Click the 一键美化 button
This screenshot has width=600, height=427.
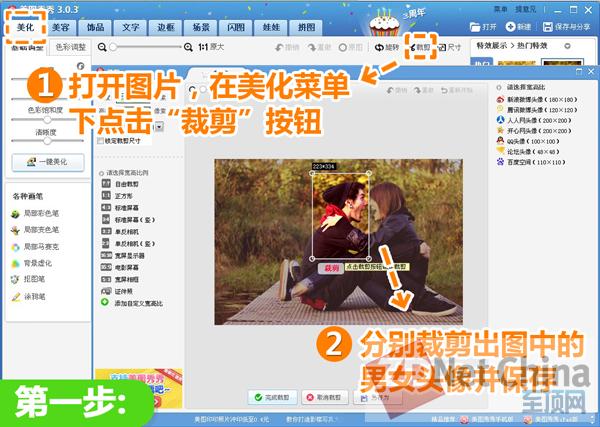[x=48, y=162]
